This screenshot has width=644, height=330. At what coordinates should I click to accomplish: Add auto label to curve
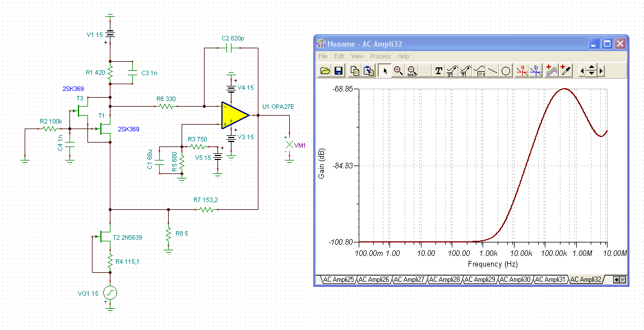(452, 71)
